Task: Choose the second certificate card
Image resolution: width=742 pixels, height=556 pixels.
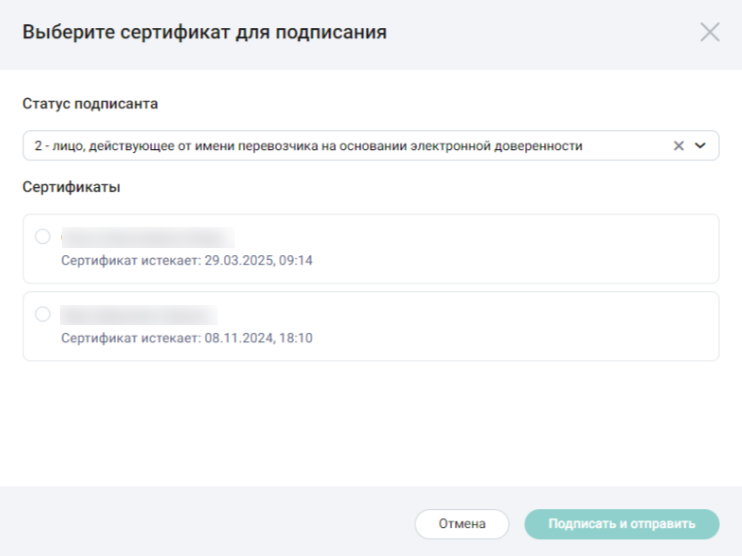Action: click(371, 327)
